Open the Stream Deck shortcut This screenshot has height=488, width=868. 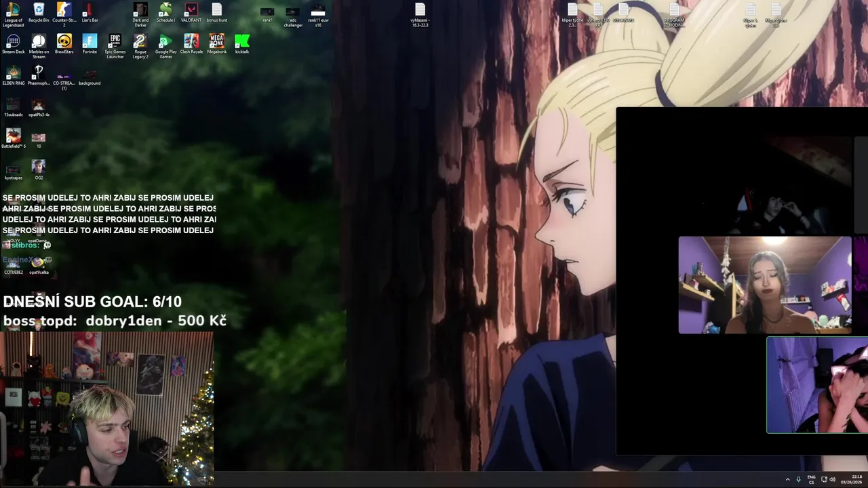(13, 44)
